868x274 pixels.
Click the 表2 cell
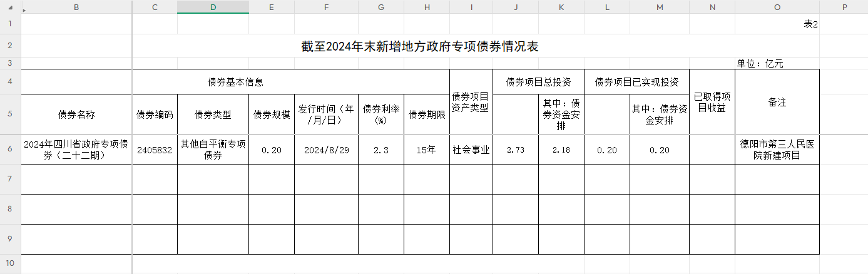(x=777, y=24)
